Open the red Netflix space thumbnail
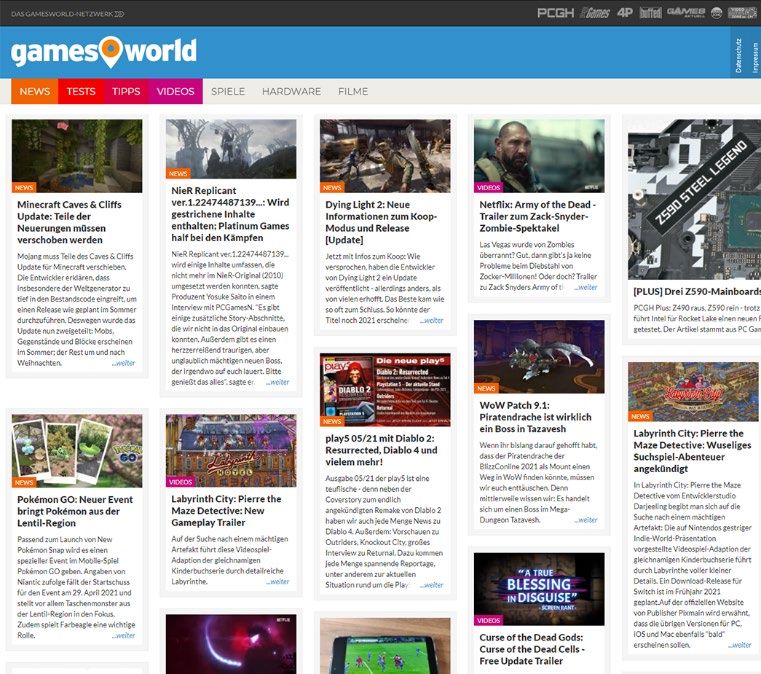This screenshot has height=674, width=761. (x=231, y=644)
